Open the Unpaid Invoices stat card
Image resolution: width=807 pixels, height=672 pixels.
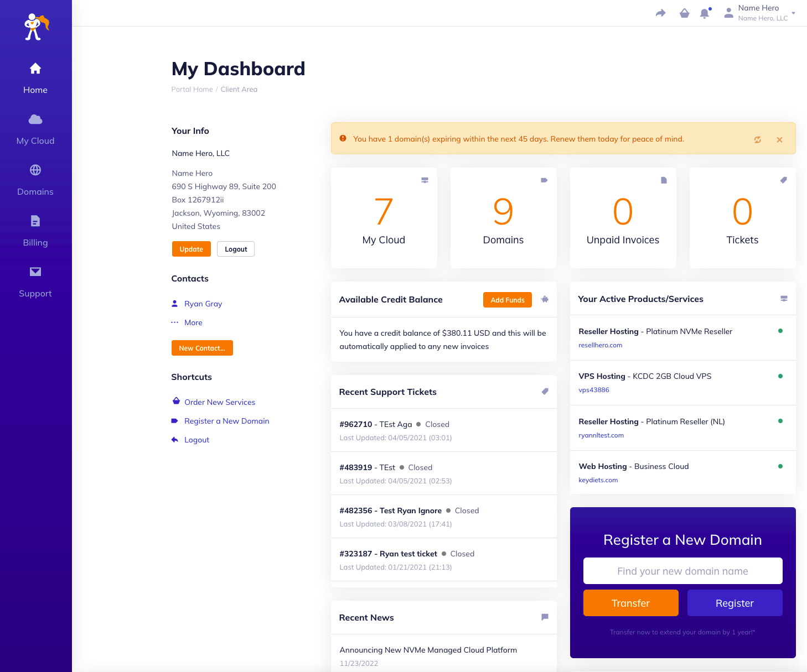[623, 218]
